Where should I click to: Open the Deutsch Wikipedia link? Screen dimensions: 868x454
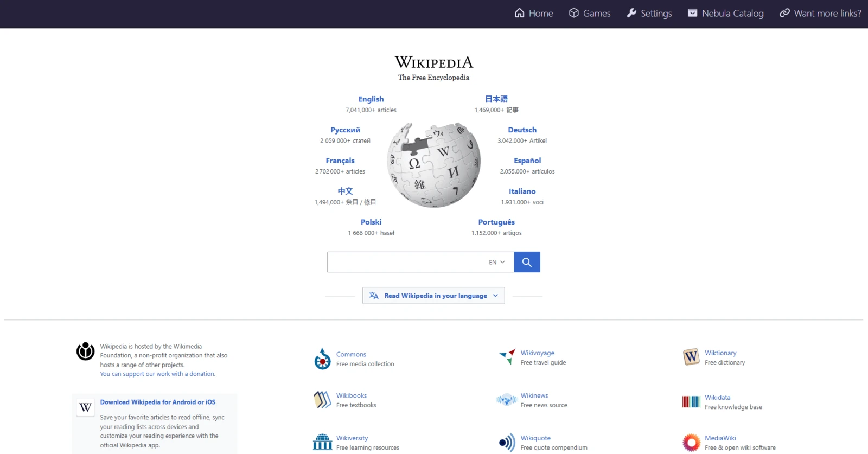tap(522, 130)
